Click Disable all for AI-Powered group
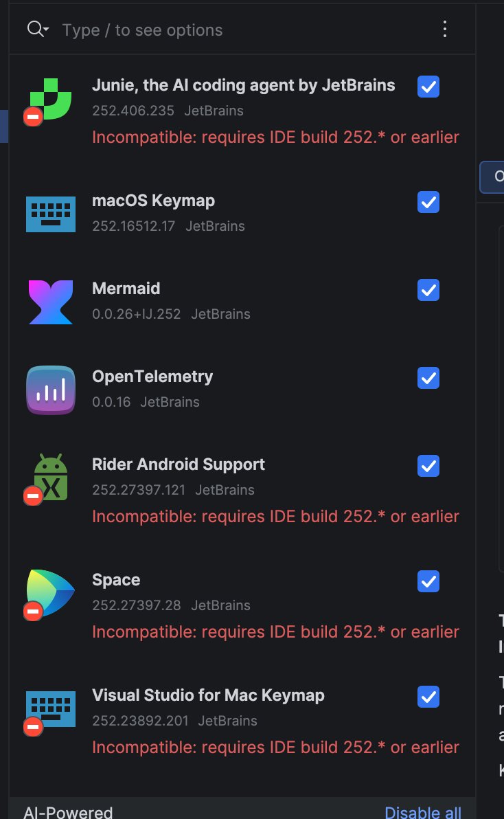Screen dimensions: 504x819 (x=422, y=812)
